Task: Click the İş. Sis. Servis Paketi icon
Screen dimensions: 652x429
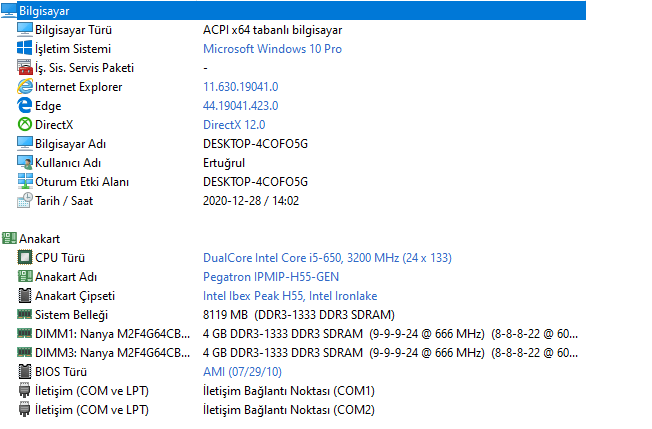Action: [x=25, y=67]
